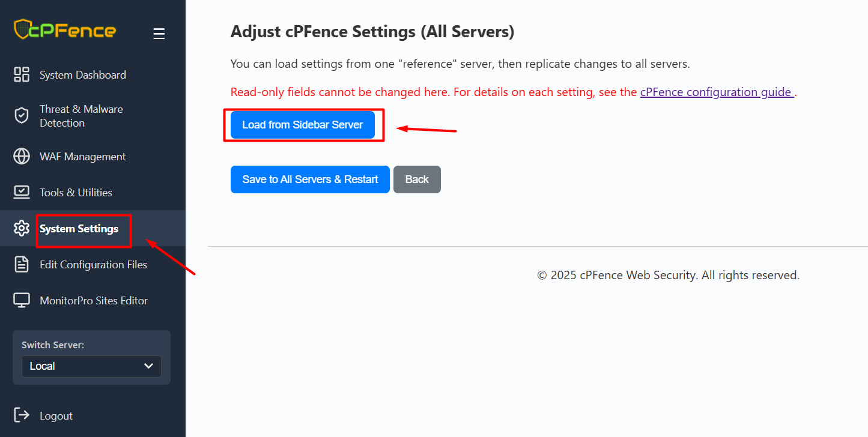The width and height of the screenshot is (868, 437).
Task: Open the WAF Management menu item
Action: pos(83,157)
